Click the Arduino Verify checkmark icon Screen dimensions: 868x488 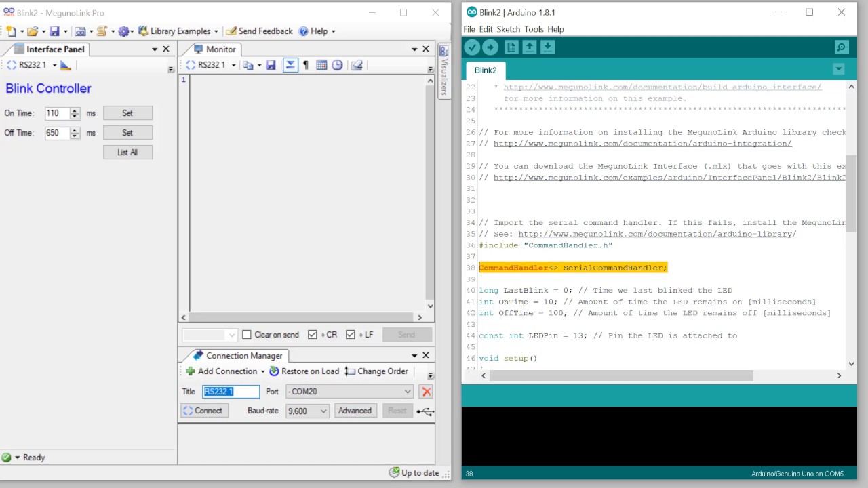(472, 47)
